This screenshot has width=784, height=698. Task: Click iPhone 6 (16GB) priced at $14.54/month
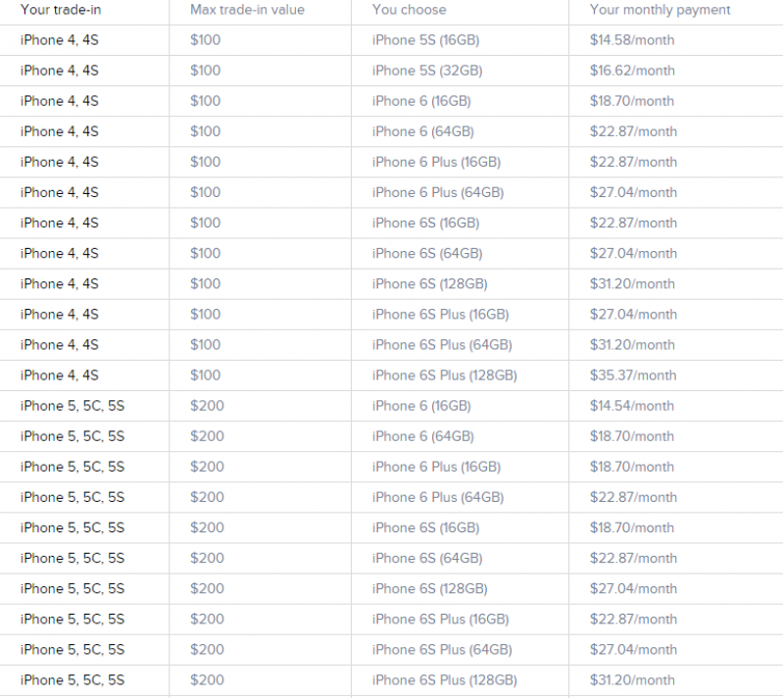(421, 406)
